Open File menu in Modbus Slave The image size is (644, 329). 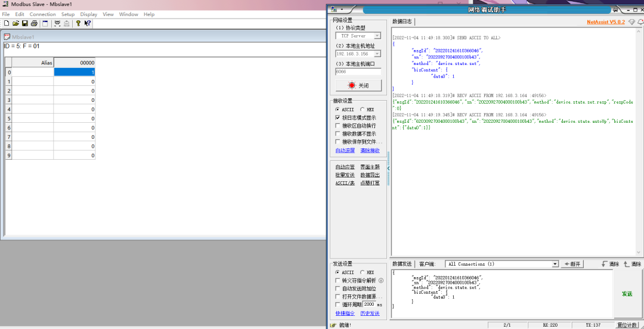tap(6, 14)
